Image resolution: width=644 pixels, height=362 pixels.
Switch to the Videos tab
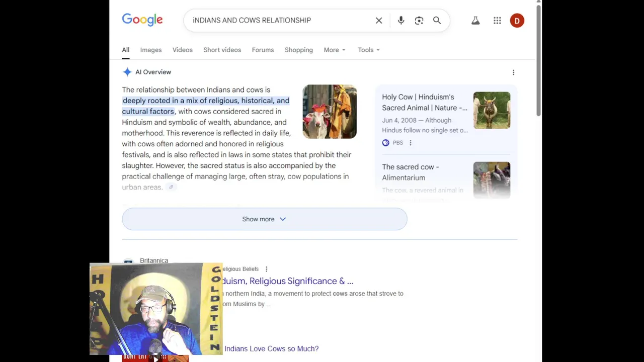point(183,50)
